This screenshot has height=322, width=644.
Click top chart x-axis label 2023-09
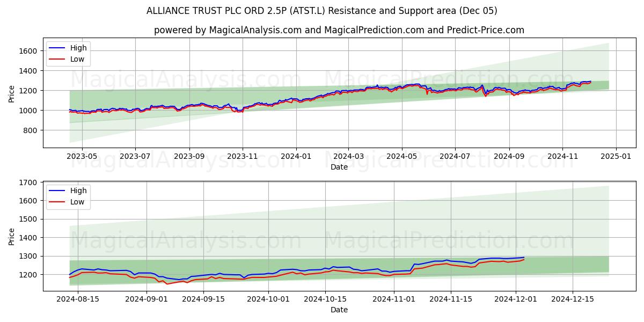coord(189,157)
